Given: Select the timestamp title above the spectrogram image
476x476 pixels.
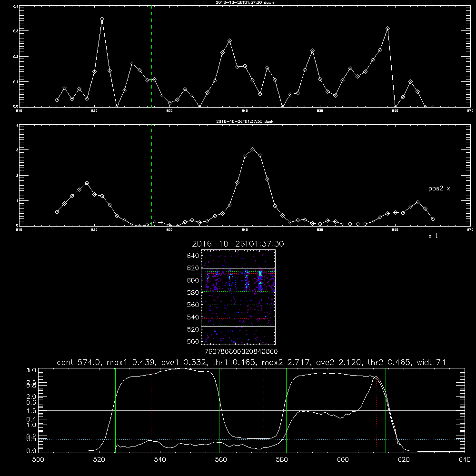Looking at the screenshot, I should pos(238,244).
